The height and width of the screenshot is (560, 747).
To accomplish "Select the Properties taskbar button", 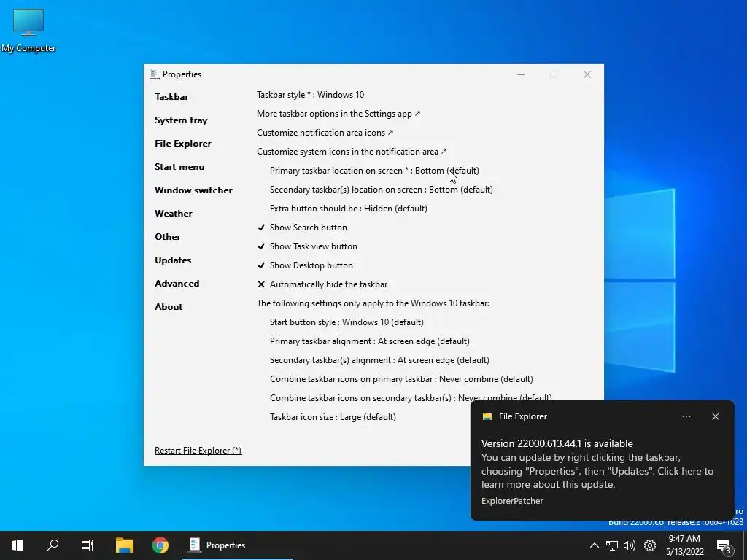I will 237,545.
